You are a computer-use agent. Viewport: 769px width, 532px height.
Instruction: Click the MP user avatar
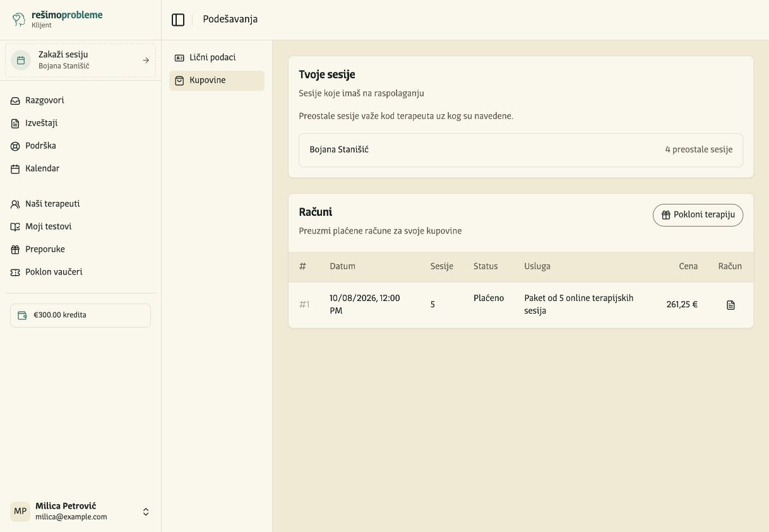coord(20,512)
